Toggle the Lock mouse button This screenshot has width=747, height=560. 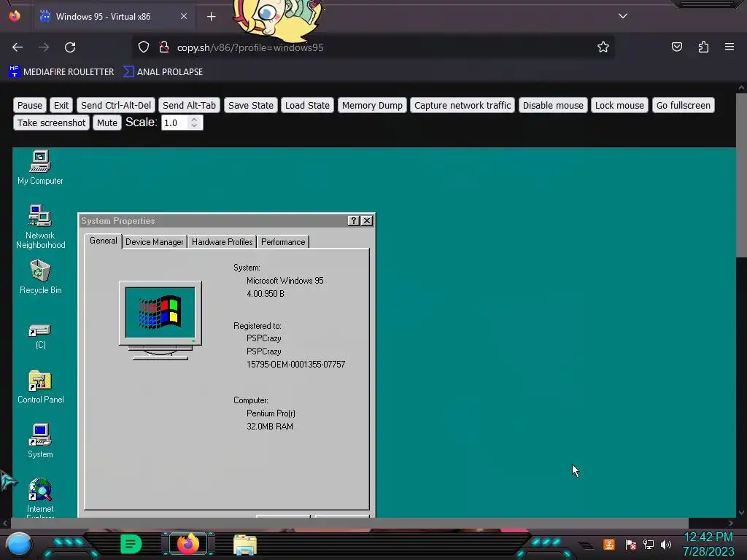pyautogui.click(x=619, y=105)
